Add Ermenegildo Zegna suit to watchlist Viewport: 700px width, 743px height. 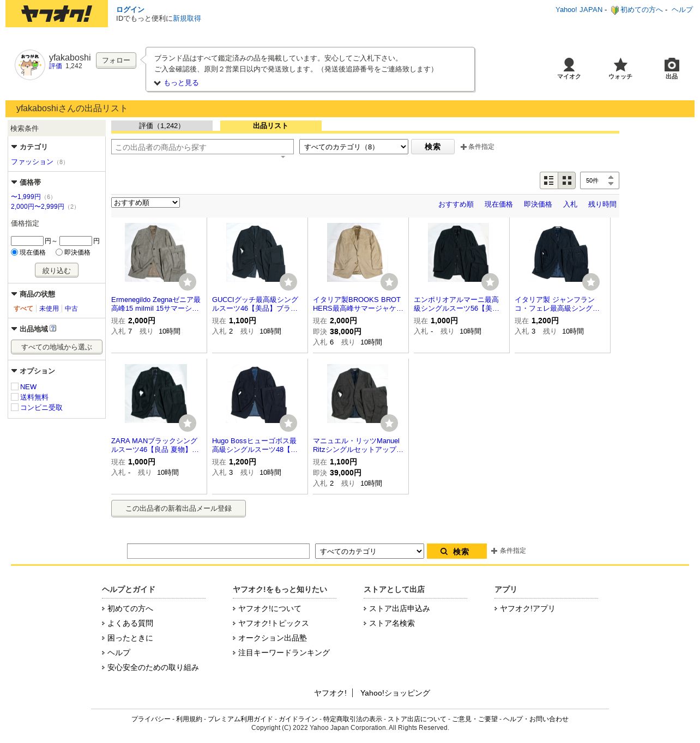click(x=188, y=282)
